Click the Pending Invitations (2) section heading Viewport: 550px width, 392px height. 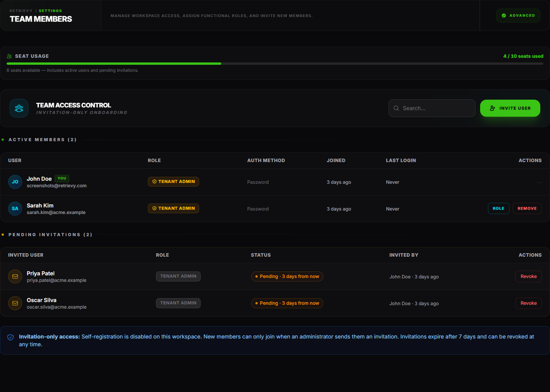pyautogui.click(x=50, y=235)
